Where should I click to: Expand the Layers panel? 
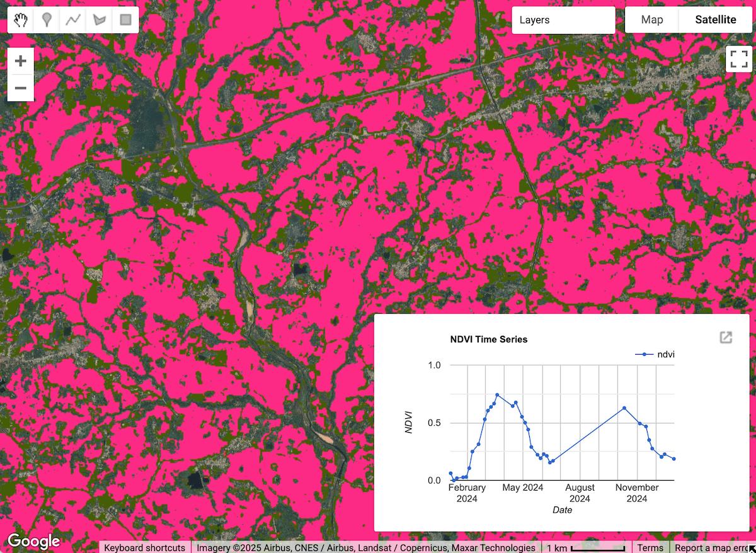(563, 20)
